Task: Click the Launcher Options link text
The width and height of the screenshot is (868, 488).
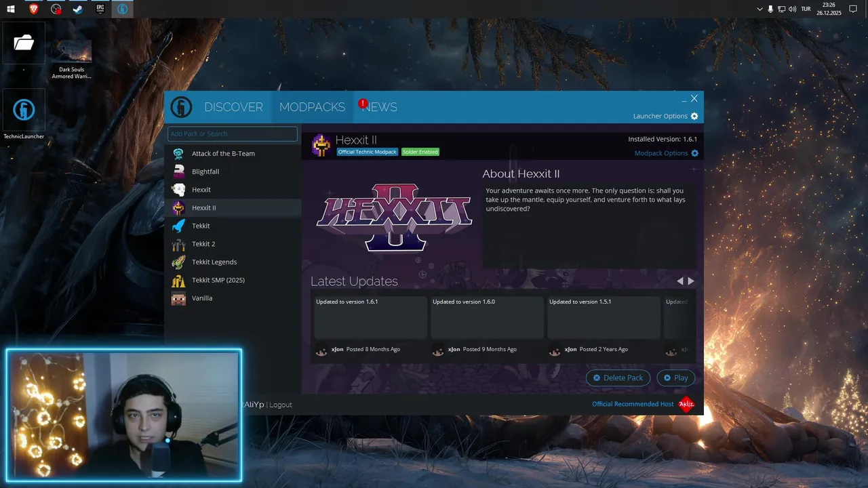Action: pyautogui.click(x=660, y=116)
